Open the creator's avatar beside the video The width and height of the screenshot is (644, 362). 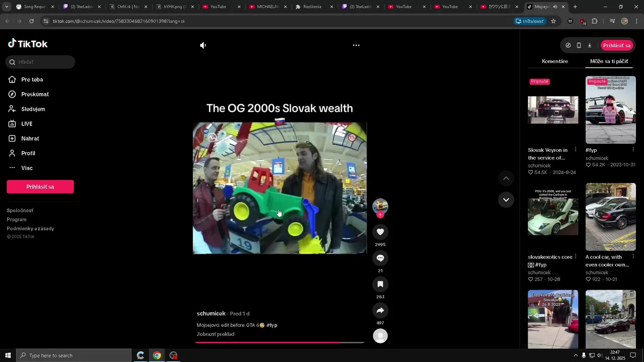[x=380, y=206]
